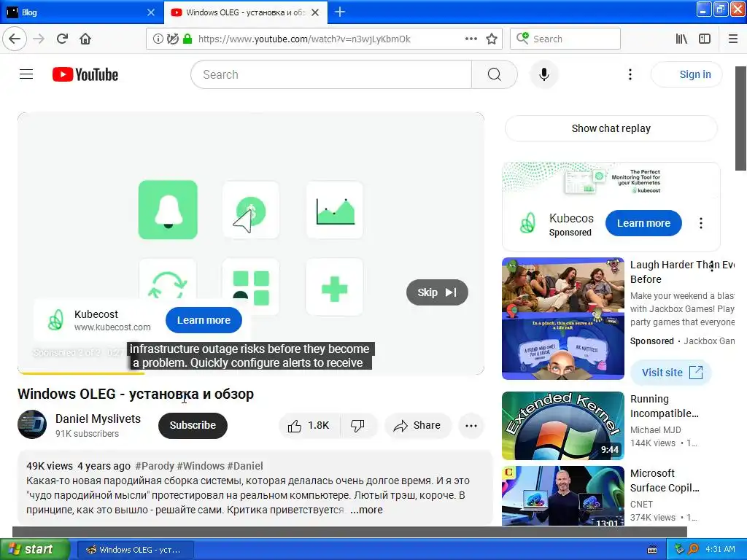Click the browser Forward arrow button

point(39,39)
